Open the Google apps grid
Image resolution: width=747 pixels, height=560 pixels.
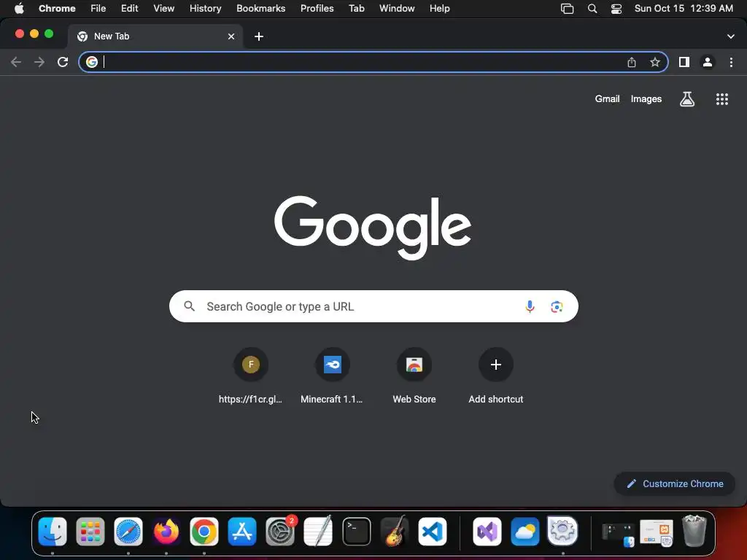(x=721, y=99)
